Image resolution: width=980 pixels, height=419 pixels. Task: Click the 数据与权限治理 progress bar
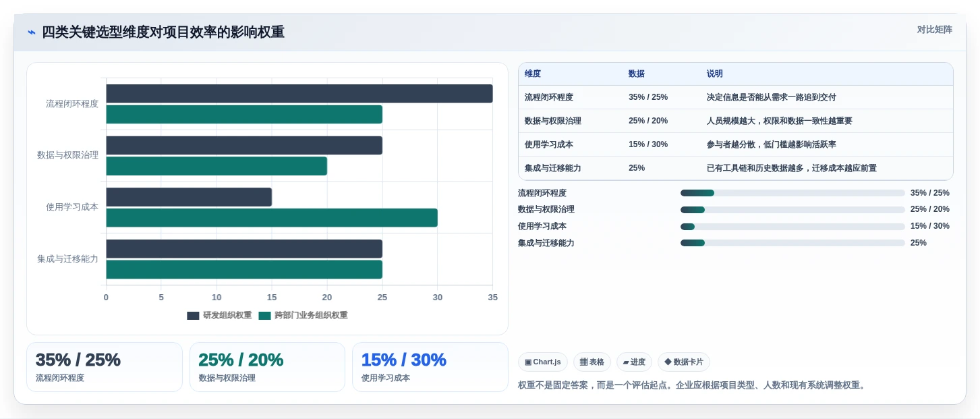tap(792, 210)
